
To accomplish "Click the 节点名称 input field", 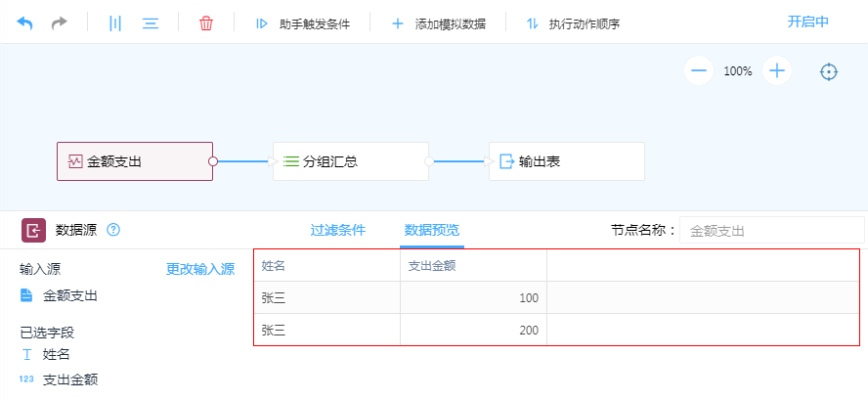I will [770, 231].
